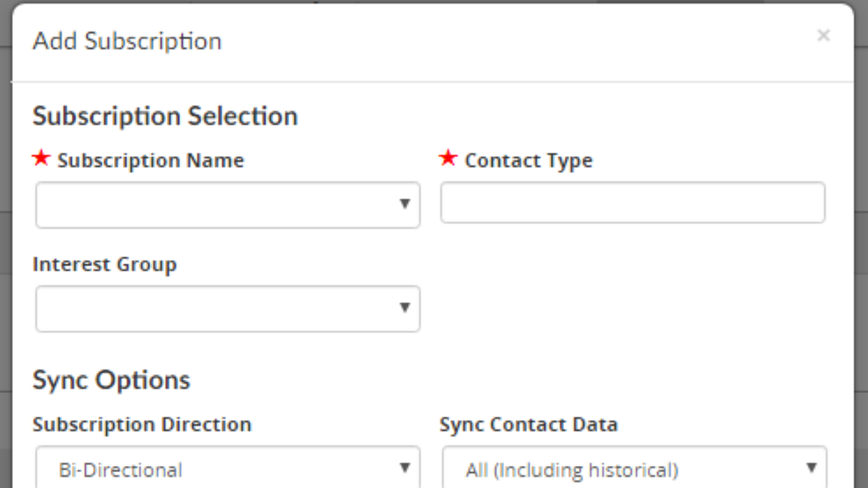Expand the Interest Group selector
Screen dimensions: 868x488
(228, 308)
